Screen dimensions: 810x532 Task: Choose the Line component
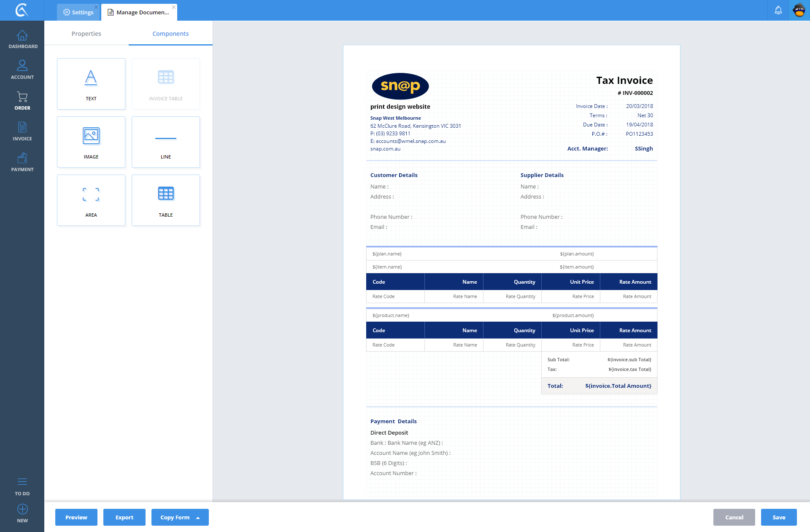pyautogui.click(x=165, y=142)
